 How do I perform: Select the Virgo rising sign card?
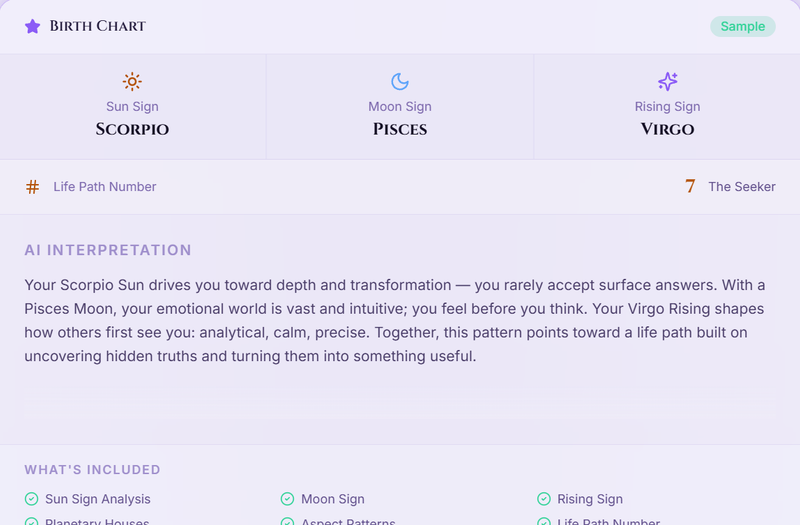tap(667, 107)
